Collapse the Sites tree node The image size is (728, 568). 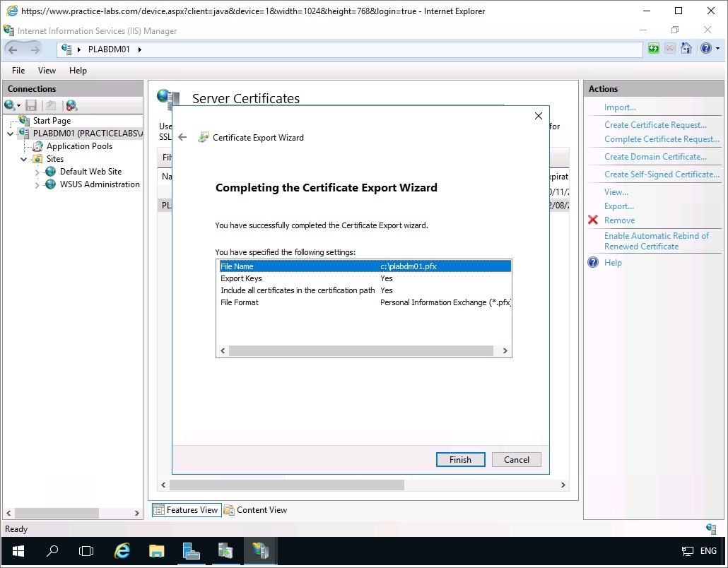[x=24, y=159]
